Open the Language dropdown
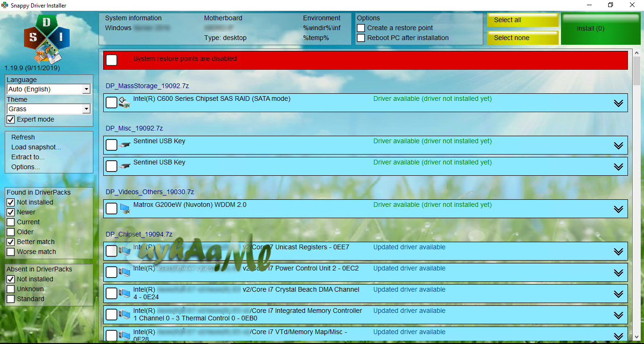The height and width of the screenshot is (344, 644). tap(86, 89)
